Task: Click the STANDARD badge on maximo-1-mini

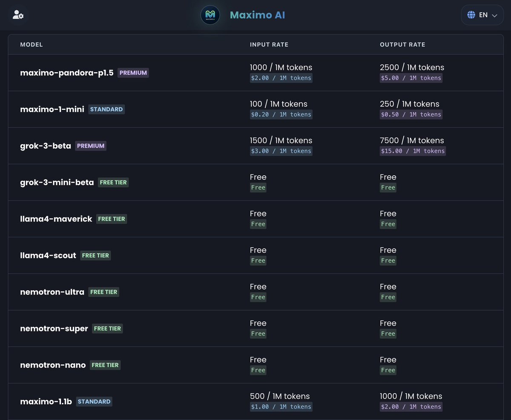Action: click(106, 109)
